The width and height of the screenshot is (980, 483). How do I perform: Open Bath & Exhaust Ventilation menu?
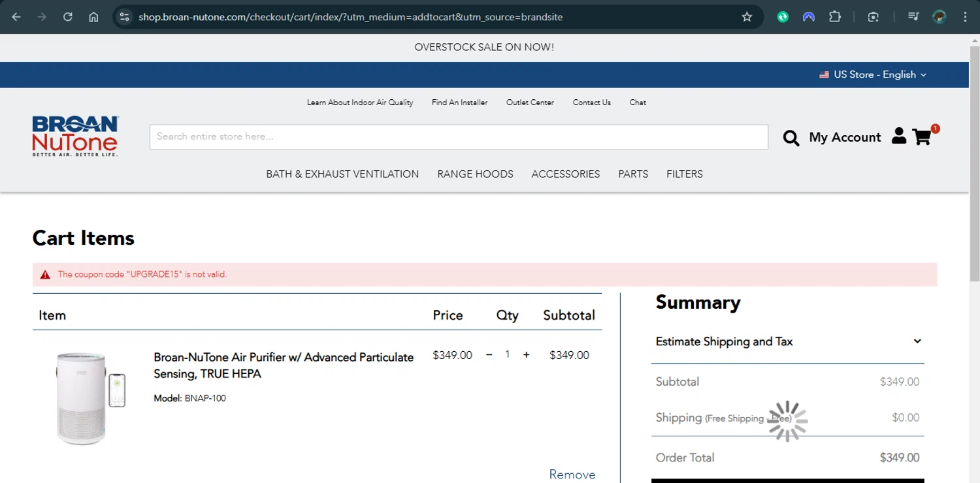tap(342, 174)
